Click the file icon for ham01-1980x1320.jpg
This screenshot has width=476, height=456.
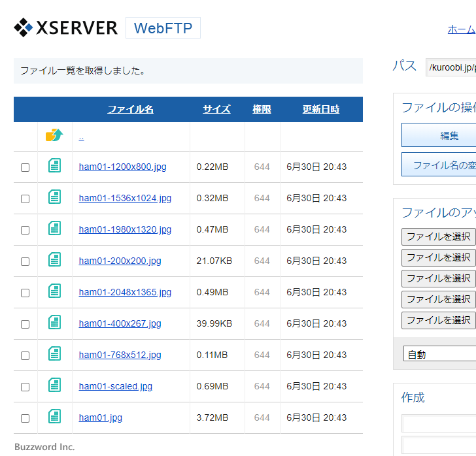point(55,228)
